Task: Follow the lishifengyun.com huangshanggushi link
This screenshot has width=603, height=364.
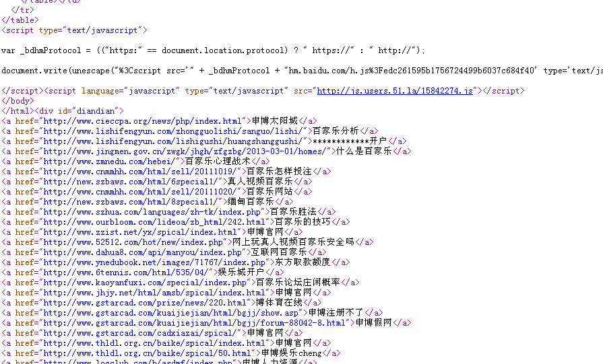Action: pyautogui.click(x=174, y=141)
